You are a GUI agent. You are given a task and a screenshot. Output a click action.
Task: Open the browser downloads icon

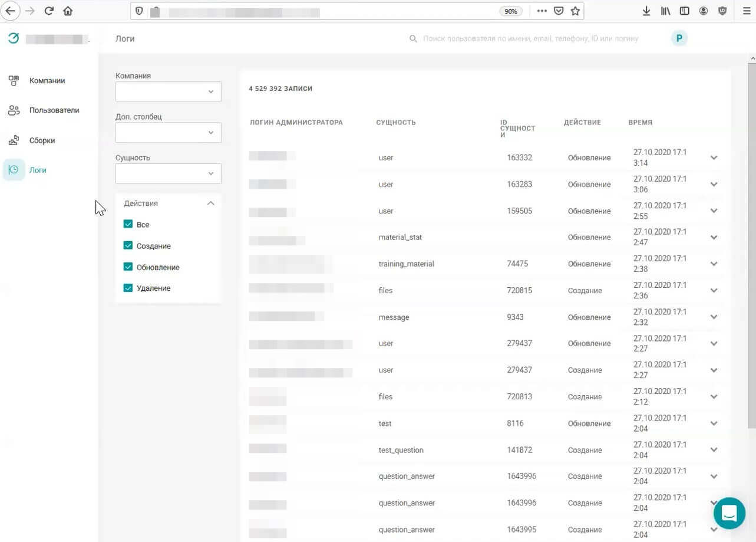click(x=646, y=11)
